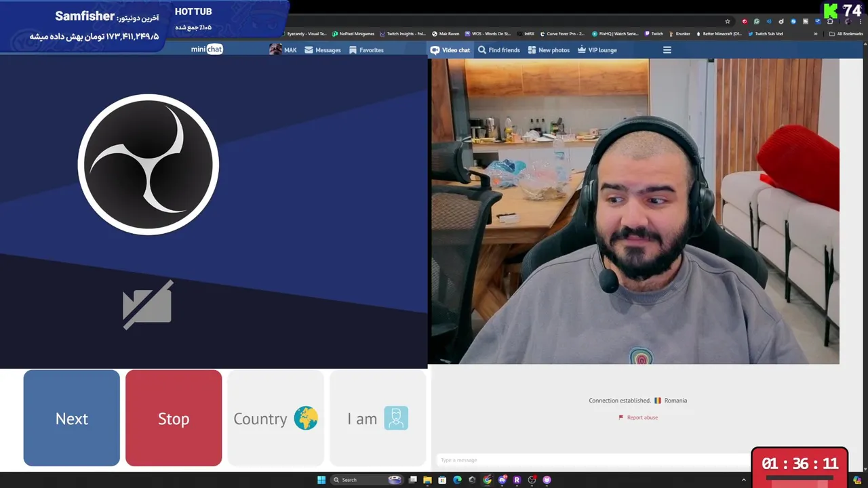Open the FlixHQ bookmark
The width and height of the screenshot is (868, 488).
pos(615,34)
